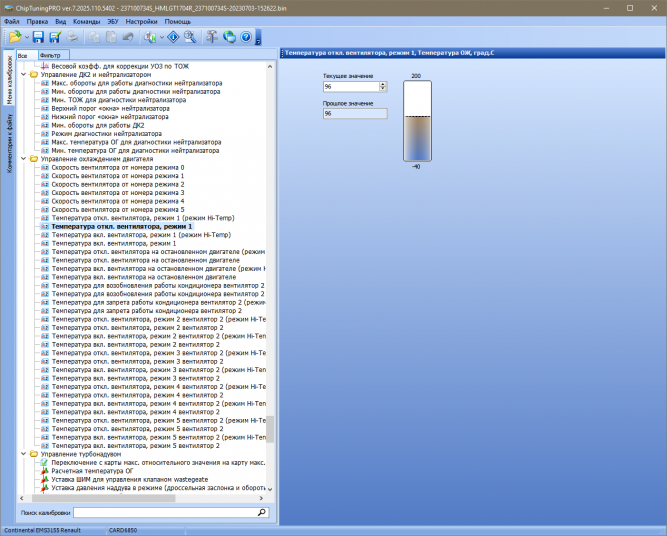Image resolution: width=667 pixels, height=536 pixels.
Task: Save the file with floppy disk icon
Action: click(38, 37)
